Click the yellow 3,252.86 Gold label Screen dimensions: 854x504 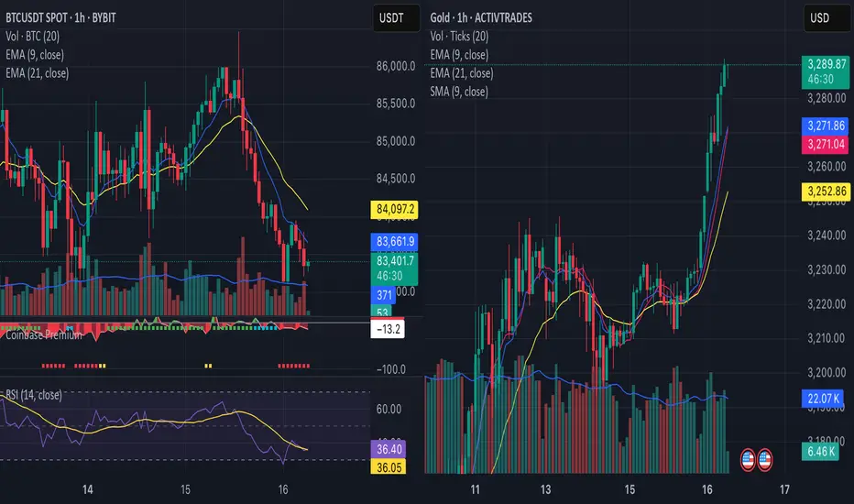826,192
